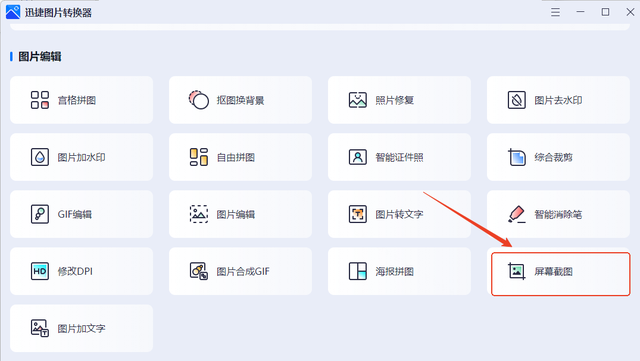Click the 图片加水印 water drop icon
The width and height of the screenshot is (640, 361).
tap(40, 157)
